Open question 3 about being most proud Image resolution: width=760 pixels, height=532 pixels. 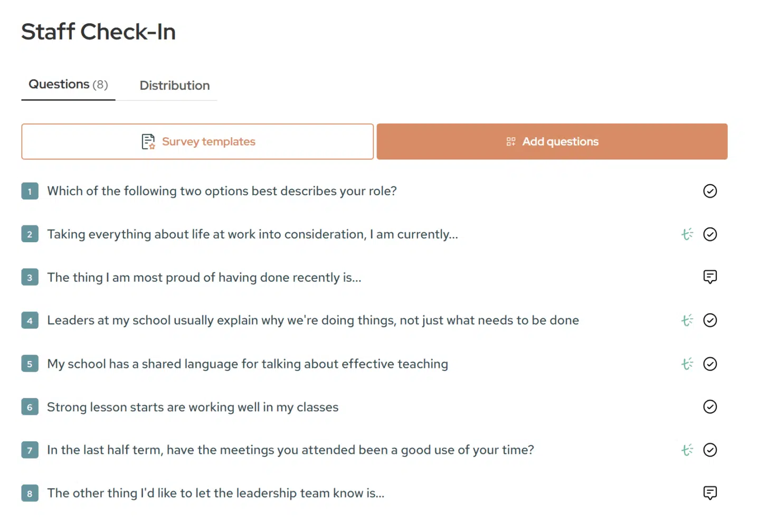tap(204, 278)
